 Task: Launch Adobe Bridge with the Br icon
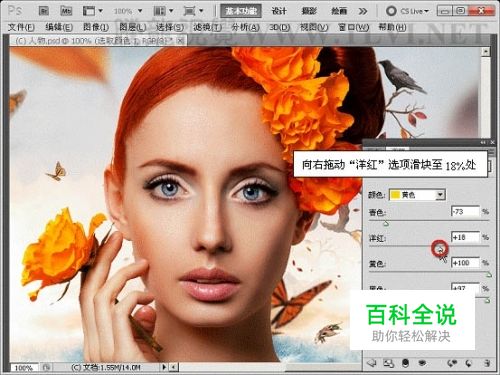point(43,11)
